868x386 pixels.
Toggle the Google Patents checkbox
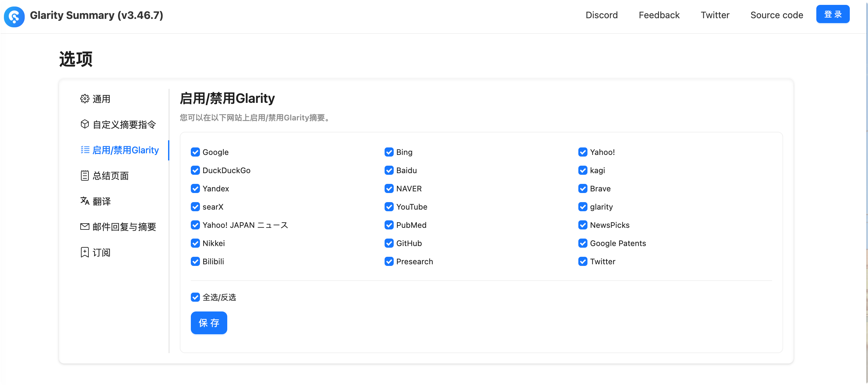[583, 243]
